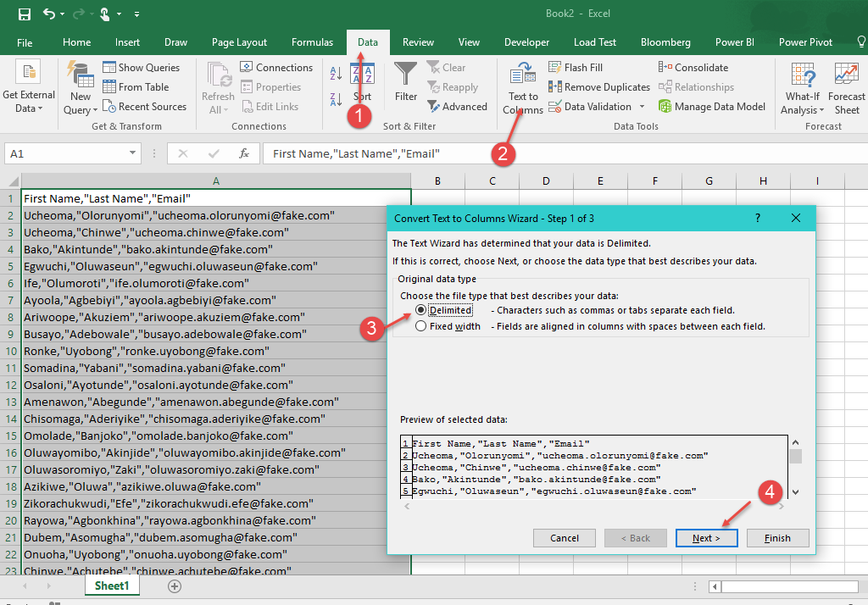Select the Text to Columns tool
868x605 pixels.
[523, 85]
